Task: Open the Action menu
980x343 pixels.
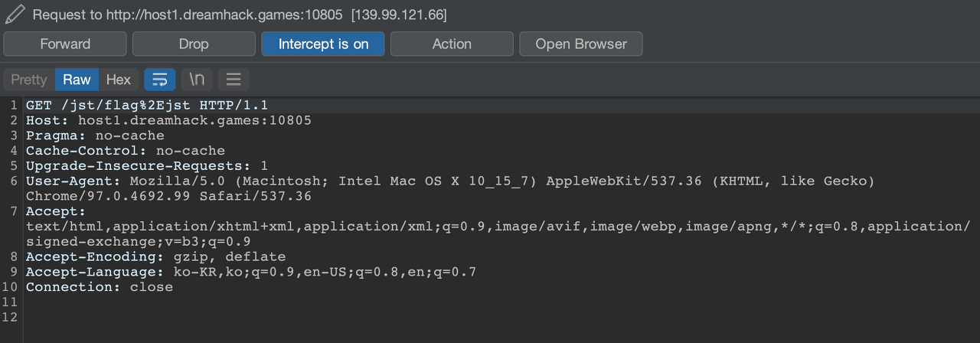Action: tap(452, 44)
